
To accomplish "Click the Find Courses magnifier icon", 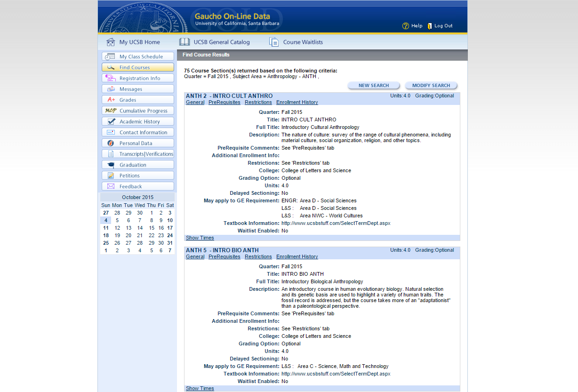I will (111, 67).
